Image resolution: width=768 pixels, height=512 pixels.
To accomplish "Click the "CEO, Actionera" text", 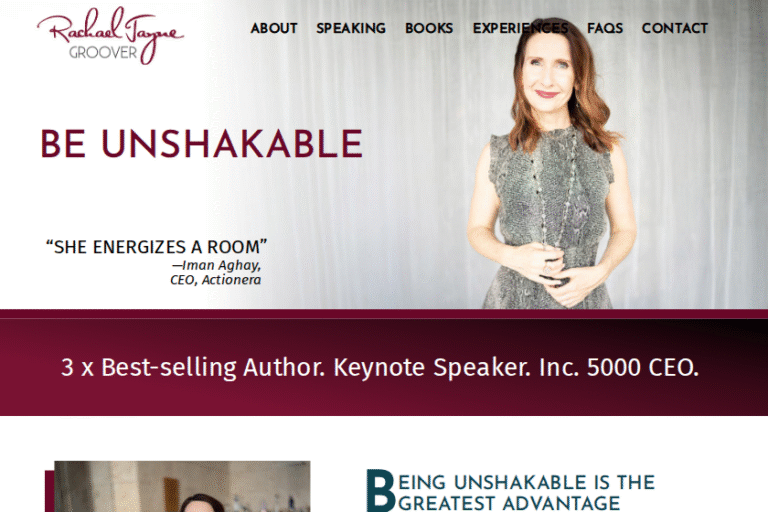I will 216,280.
